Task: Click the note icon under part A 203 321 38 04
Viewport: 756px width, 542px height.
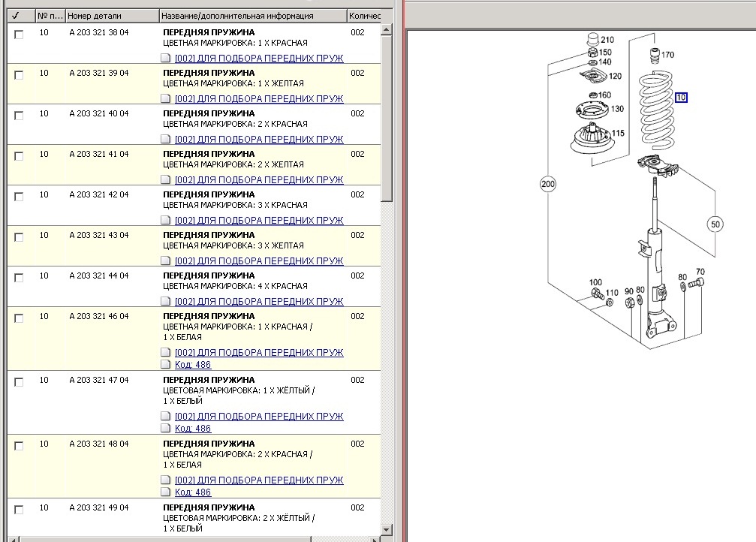Action: [x=167, y=59]
